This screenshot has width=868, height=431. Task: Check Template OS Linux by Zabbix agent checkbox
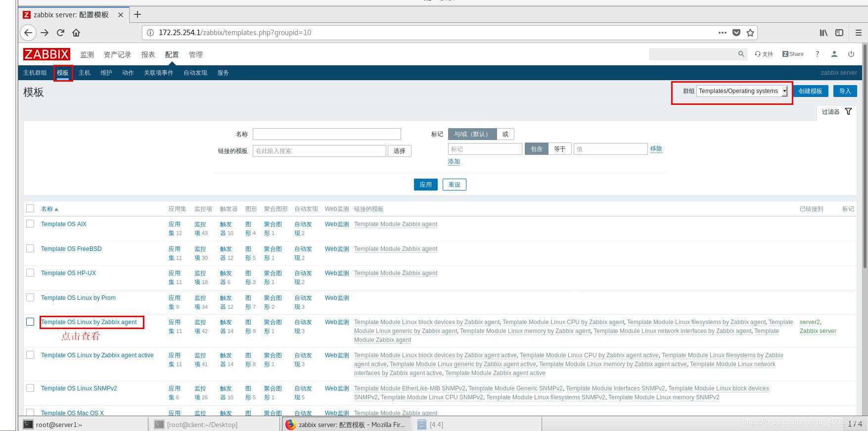[x=30, y=322]
